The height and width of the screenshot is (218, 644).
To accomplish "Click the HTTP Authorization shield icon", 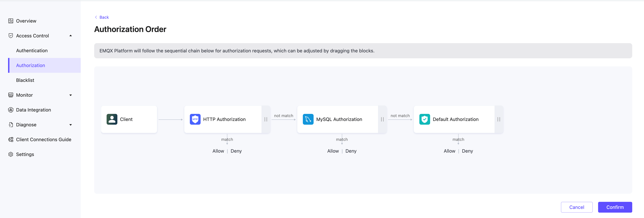I will point(195,119).
